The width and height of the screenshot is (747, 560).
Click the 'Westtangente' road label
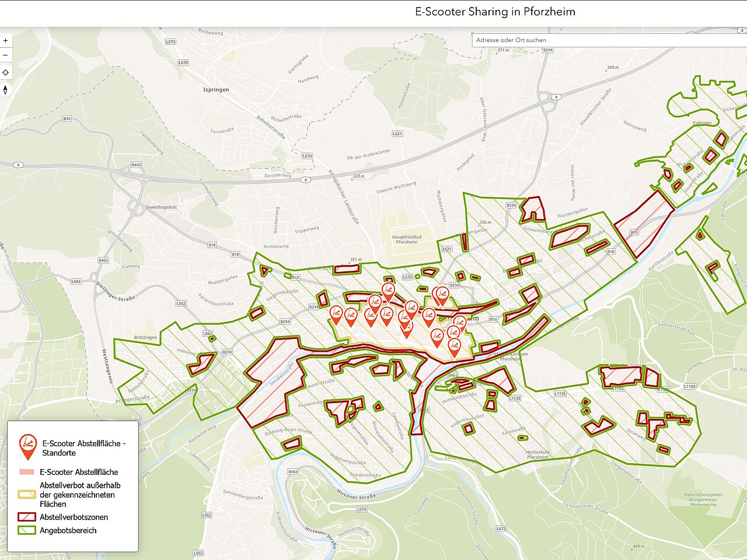(x=107, y=366)
